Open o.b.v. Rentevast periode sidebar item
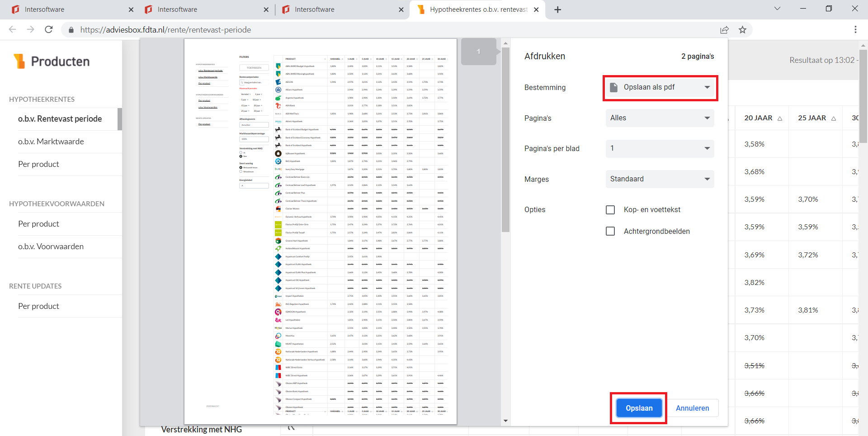The height and width of the screenshot is (436, 868). click(60, 119)
